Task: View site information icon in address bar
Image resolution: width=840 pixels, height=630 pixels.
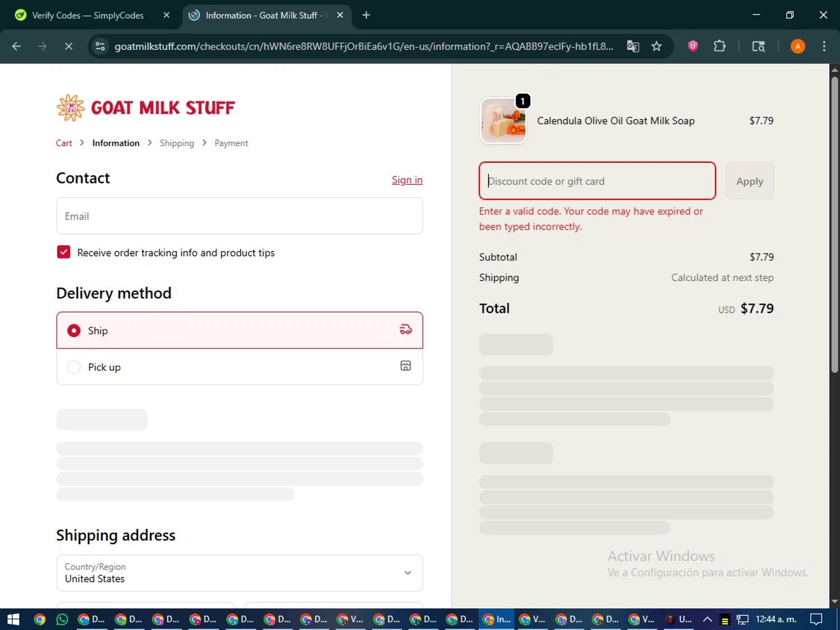Action: (100, 46)
